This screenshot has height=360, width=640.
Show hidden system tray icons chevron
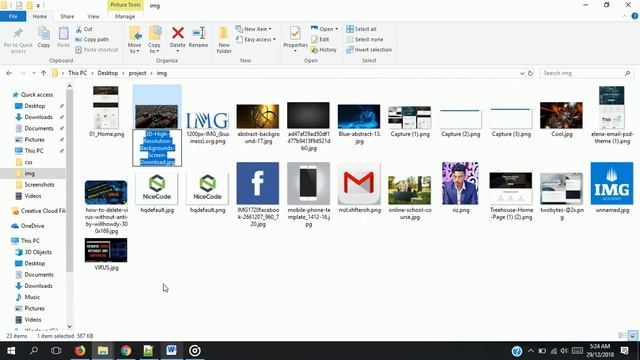[530, 351]
